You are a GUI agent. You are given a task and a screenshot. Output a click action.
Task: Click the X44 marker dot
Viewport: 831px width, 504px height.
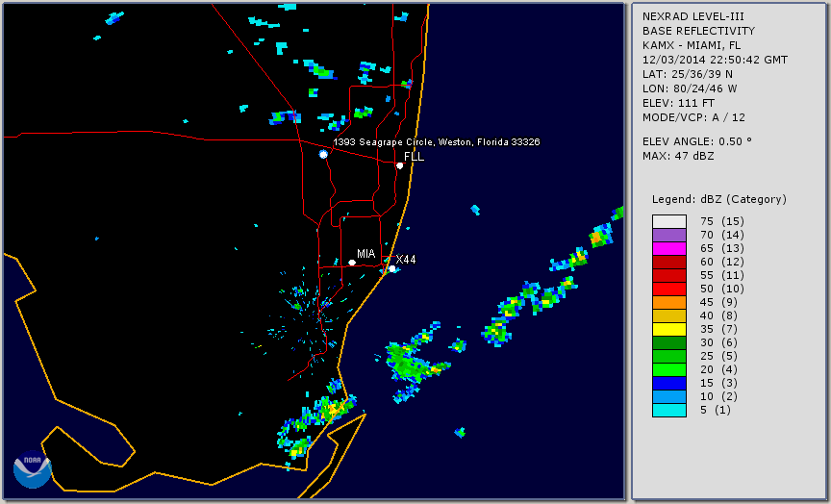click(x=392, y=268)
